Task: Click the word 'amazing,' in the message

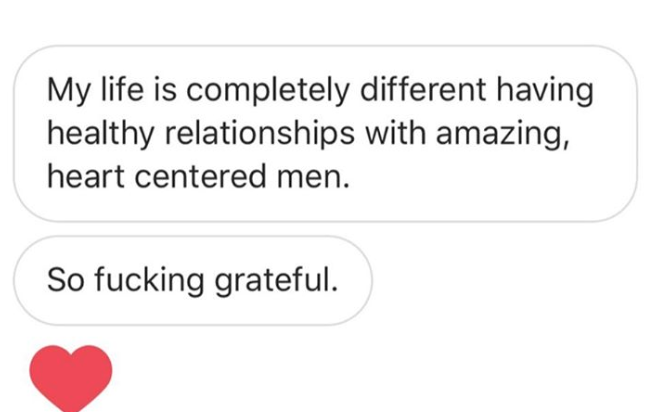Action: pyautogui.click(x=503, y=136)
